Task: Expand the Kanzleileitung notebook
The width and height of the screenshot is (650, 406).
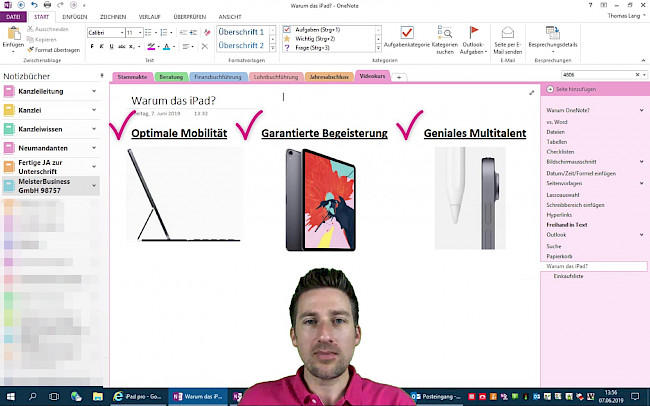Action: click(x=94, y=91)
